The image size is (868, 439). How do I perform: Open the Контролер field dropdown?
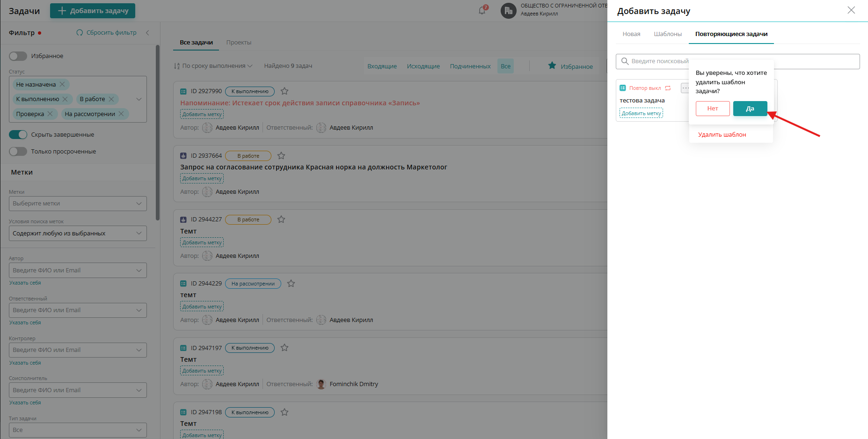tap(78, 350)
